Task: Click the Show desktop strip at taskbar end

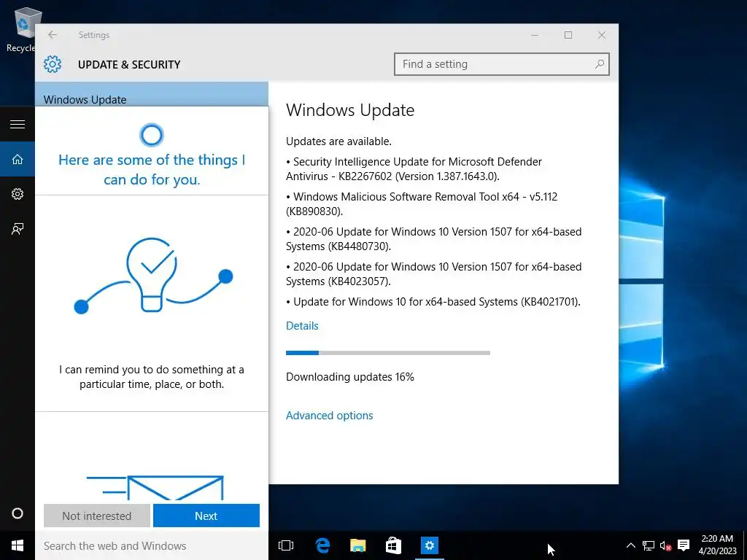Action: (x=745, y=545)
